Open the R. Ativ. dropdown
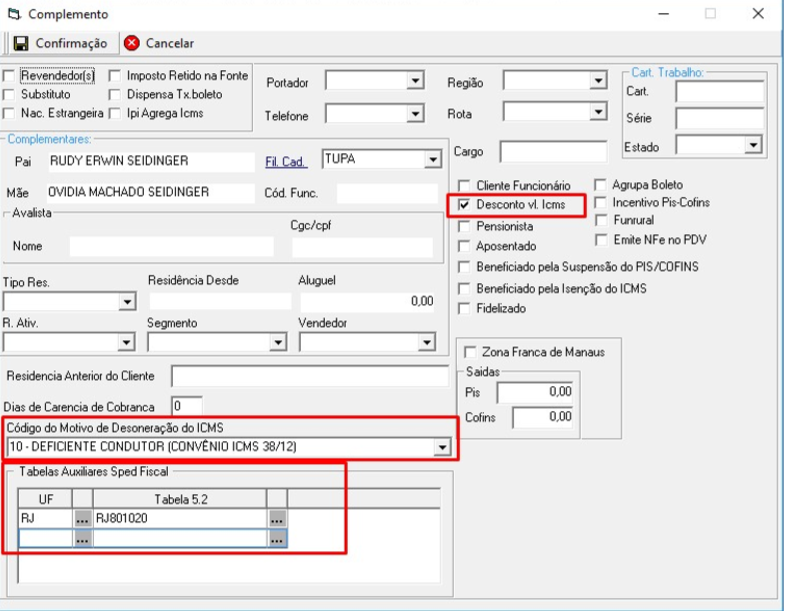The width and height of the screenshot is (785, 611). coord(126,343)
